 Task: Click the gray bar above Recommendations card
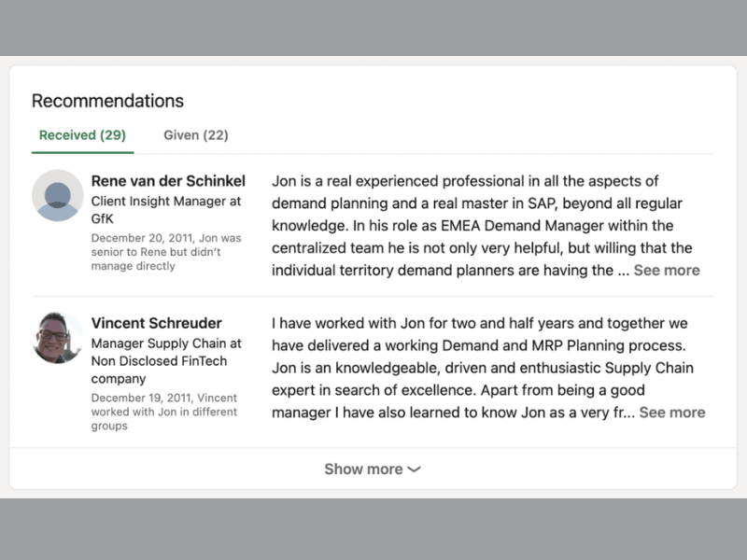tap(373, 28)
